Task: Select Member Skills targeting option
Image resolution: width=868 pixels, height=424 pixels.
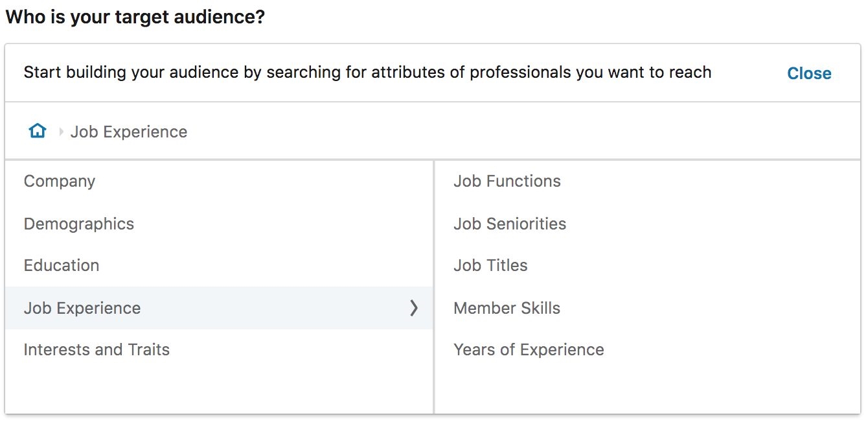Action: click(507, 308)
